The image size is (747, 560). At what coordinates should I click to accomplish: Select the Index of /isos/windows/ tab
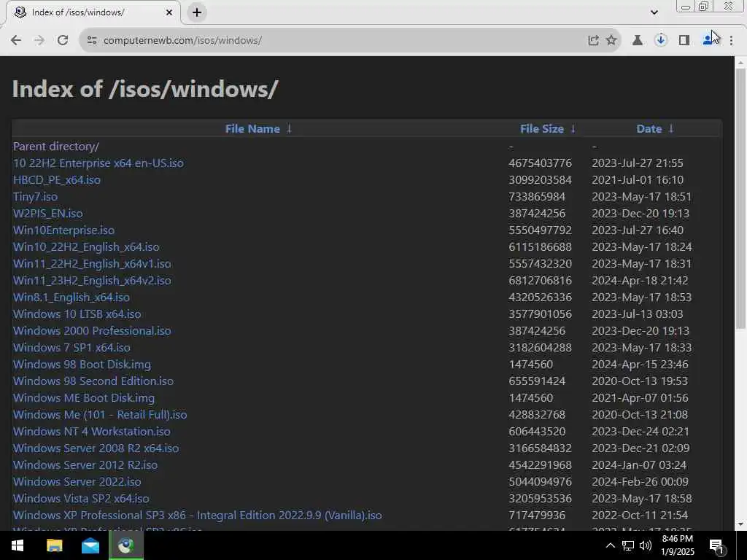pos(93,12)
